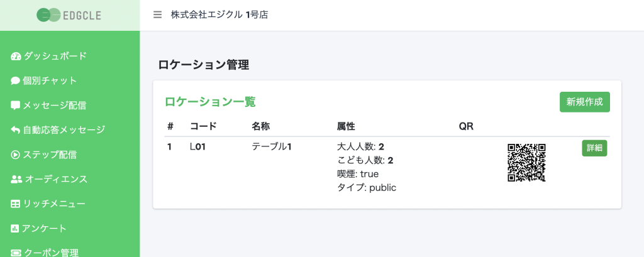The width and height of the screenshot is (644, 257).
Task: Toggle the sidebar with the hamburger icon
Action: 157,15
